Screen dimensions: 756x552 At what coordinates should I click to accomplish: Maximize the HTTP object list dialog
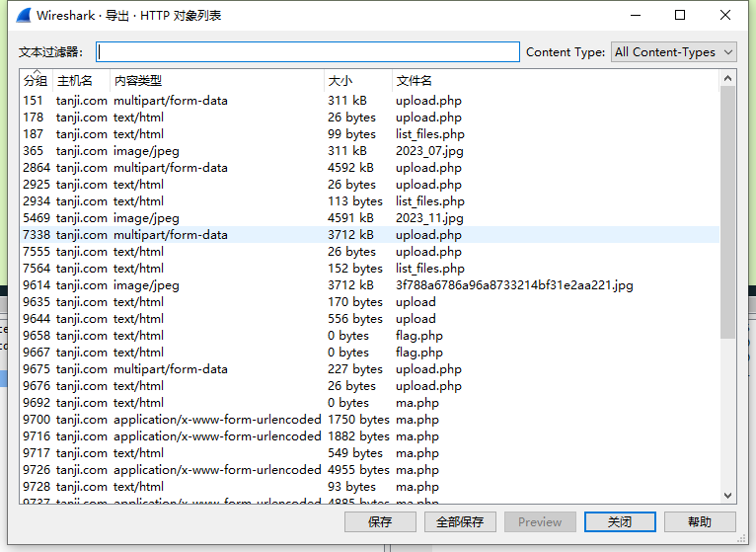680,16
